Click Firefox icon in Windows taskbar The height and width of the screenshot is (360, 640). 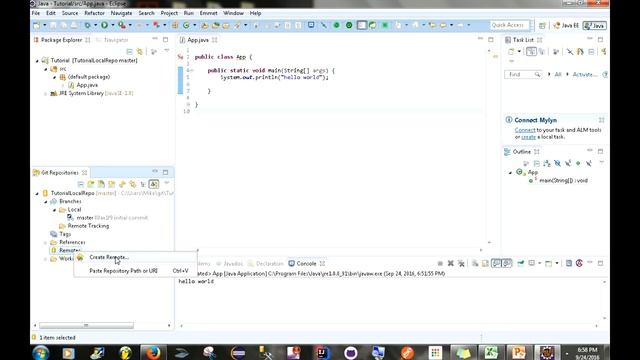153,353
